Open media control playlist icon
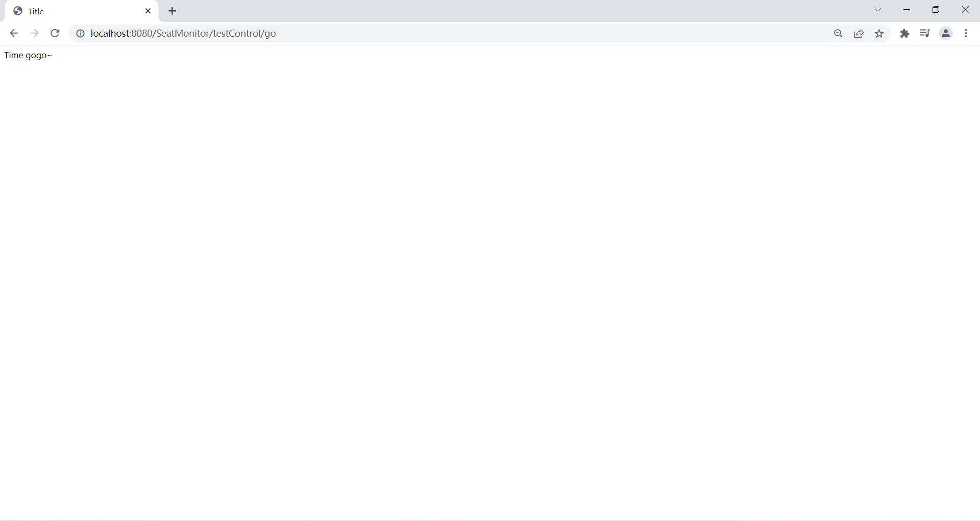 [x=925, y=33]
